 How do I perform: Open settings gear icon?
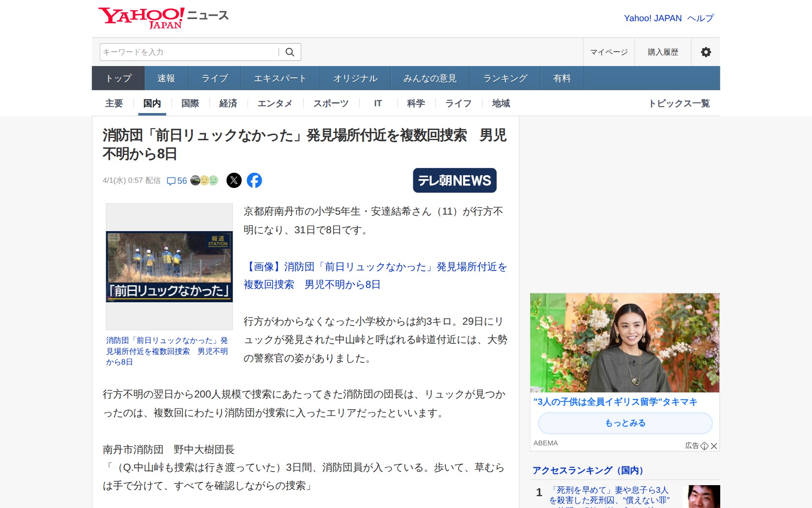click(x=705, y=52)
